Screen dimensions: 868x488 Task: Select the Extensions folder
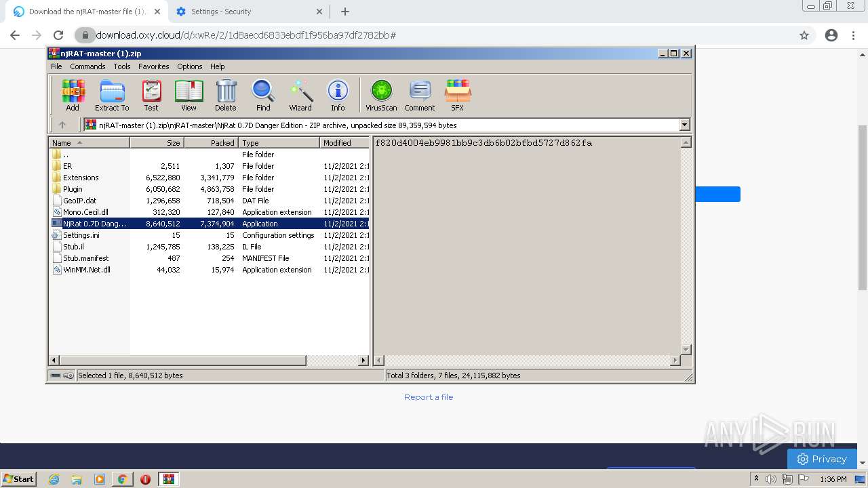(210, 178)
